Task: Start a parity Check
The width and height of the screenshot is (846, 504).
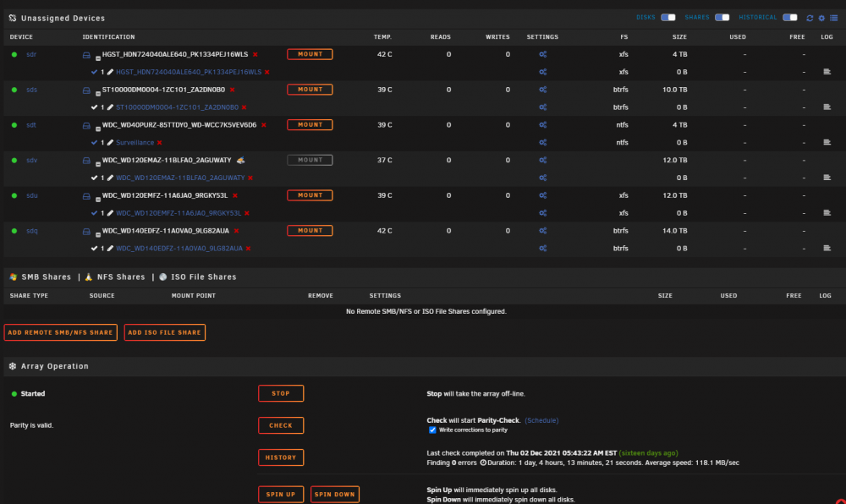Action: point(281,425)
